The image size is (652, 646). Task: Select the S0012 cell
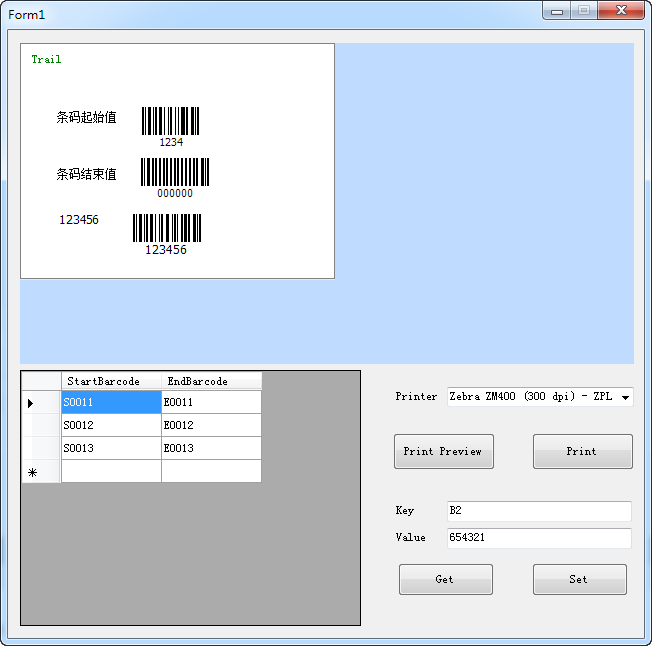(x=111, y=425)
